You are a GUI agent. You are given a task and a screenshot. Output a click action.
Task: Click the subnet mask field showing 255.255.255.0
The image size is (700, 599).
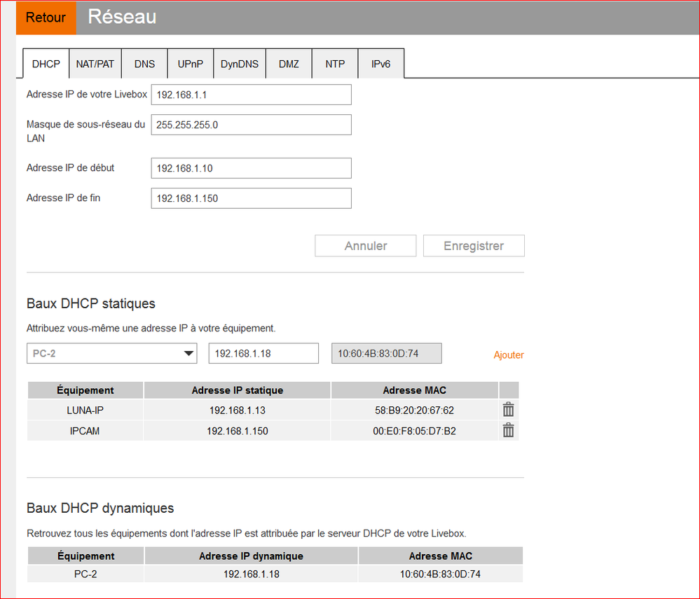pos(251,125)
